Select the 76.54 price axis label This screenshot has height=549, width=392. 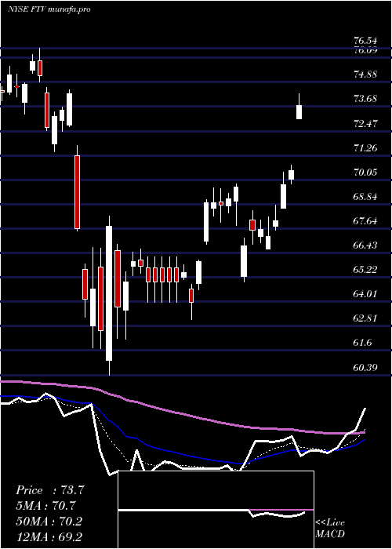(367, 40)
